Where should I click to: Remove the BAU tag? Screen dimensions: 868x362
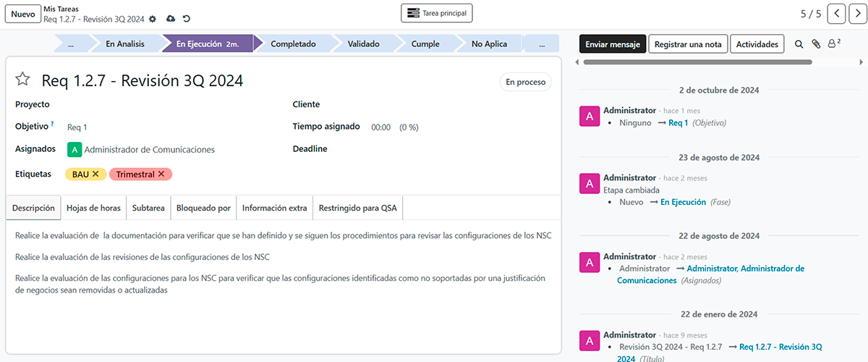(95, 174)
